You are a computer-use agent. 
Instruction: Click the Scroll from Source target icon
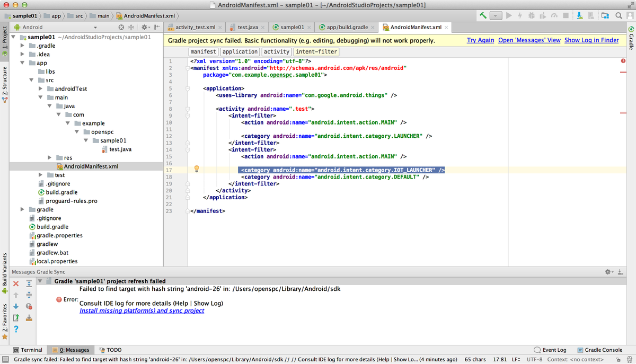pyautogui.click(x=121, y=27)
